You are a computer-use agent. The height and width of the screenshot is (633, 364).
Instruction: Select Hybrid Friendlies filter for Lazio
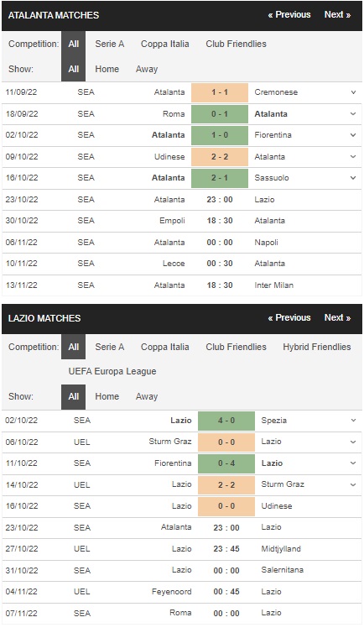tap(317, 348)
